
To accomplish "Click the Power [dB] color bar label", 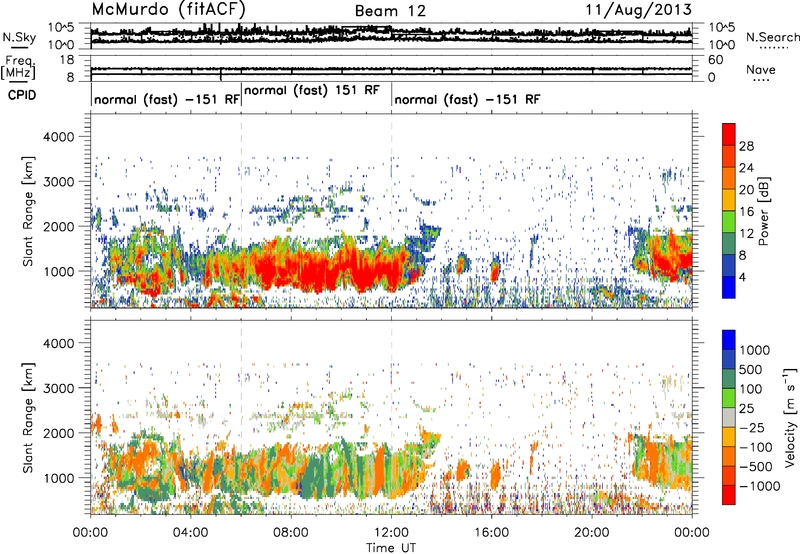I will tap(764, 211).
